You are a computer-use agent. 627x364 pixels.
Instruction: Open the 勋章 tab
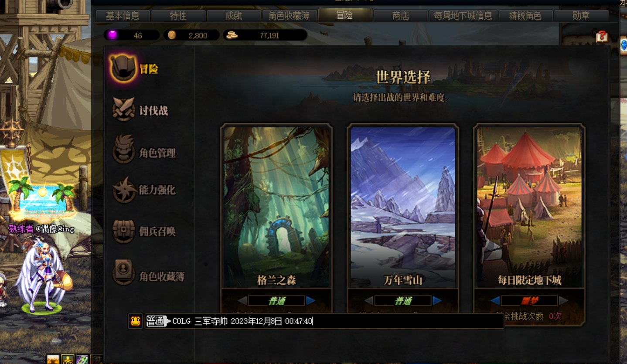(x=581, y=16)
